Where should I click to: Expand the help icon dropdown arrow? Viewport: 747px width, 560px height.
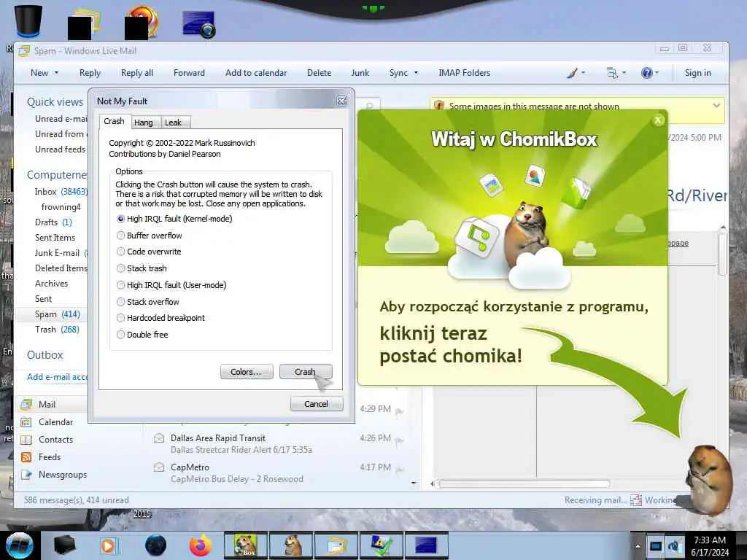point(657,73)
